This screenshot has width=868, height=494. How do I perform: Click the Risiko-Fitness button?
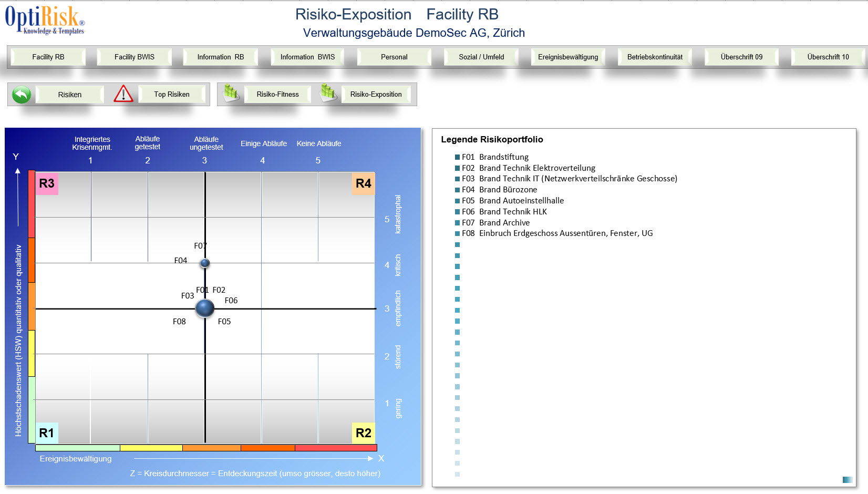[x=277, y=94]
